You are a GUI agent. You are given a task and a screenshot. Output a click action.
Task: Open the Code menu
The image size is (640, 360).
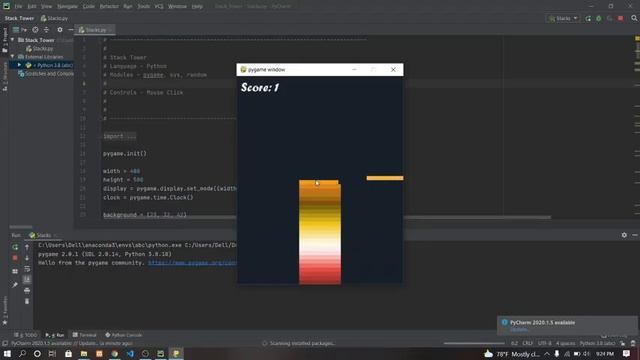point(89,7)
